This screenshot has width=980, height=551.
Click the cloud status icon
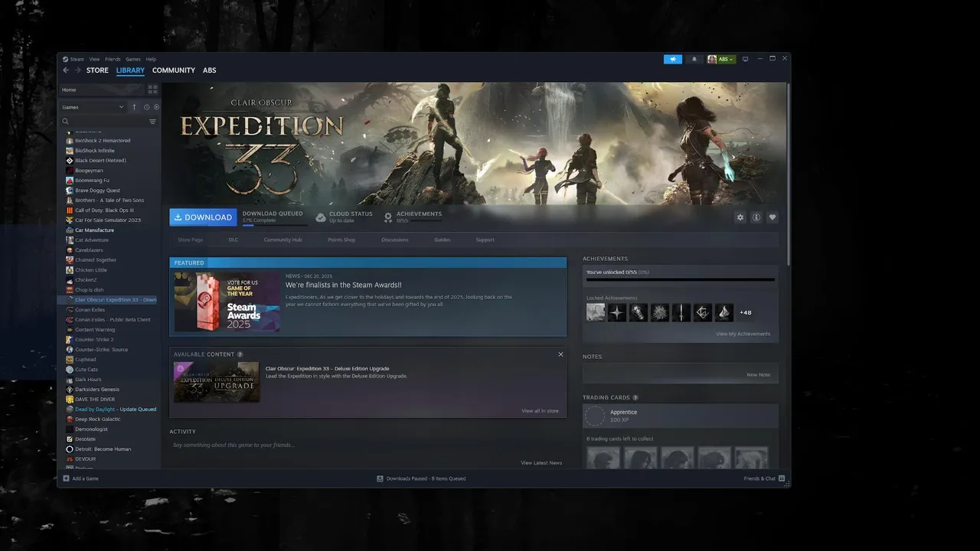pyautogui.click(x=321, y=217)
